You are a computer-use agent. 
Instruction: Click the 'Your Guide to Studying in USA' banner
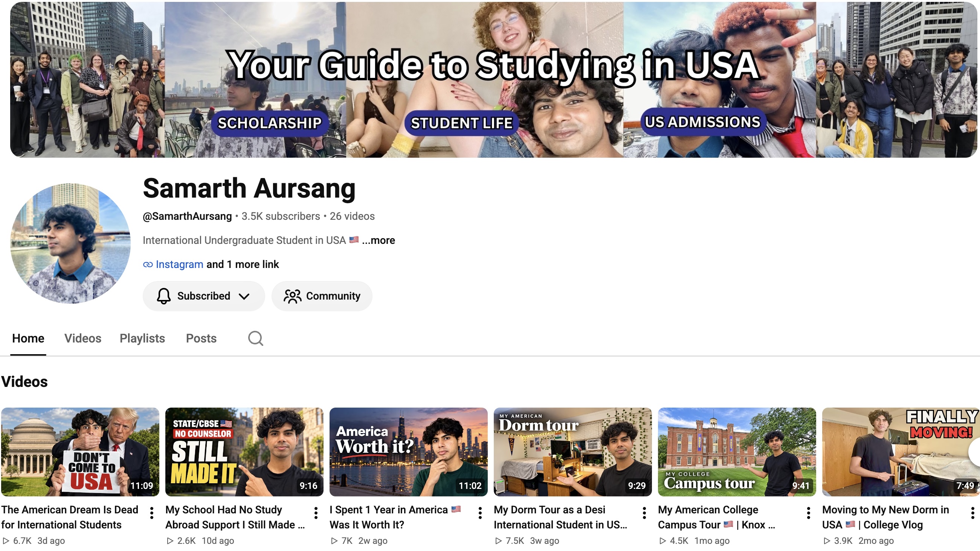(x=493, y=80)
